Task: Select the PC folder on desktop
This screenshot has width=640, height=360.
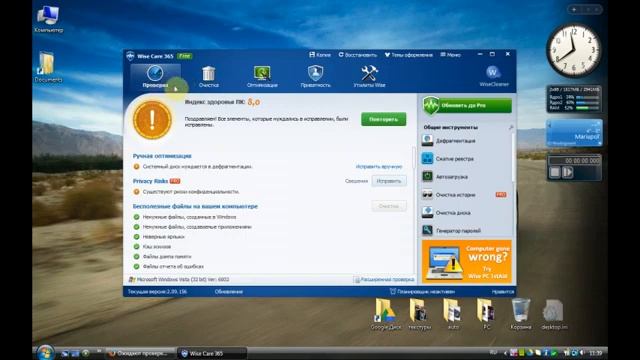Action: coord(486,314)
